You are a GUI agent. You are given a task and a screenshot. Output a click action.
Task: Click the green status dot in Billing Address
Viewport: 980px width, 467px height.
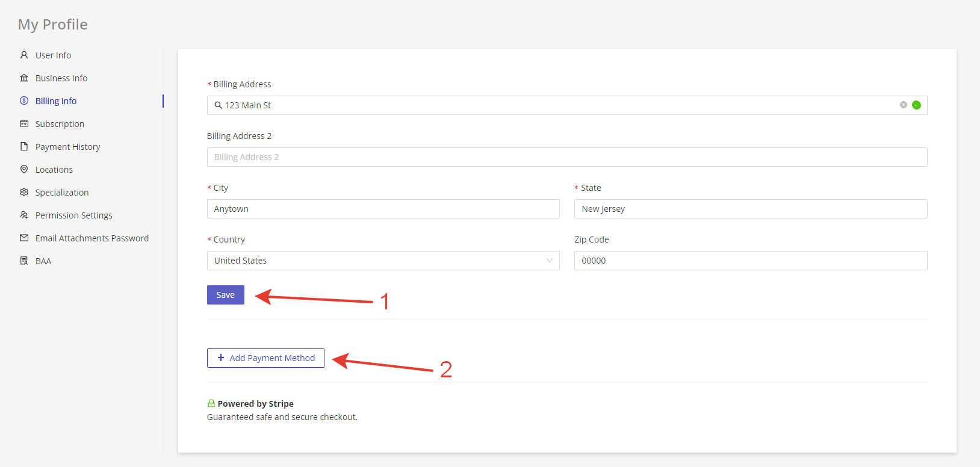coord(916,105)
